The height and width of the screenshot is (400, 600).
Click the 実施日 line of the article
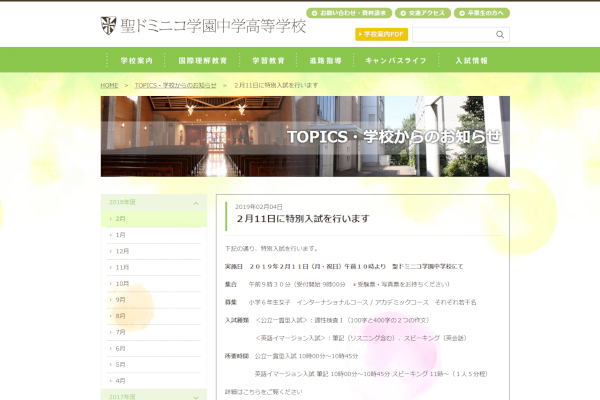tap(344, 266)
